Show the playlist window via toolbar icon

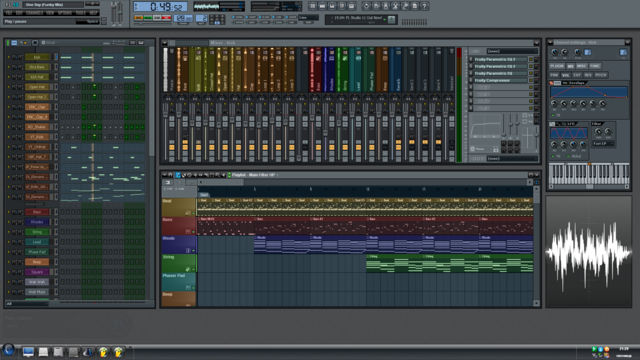click(x=312, y=6)
